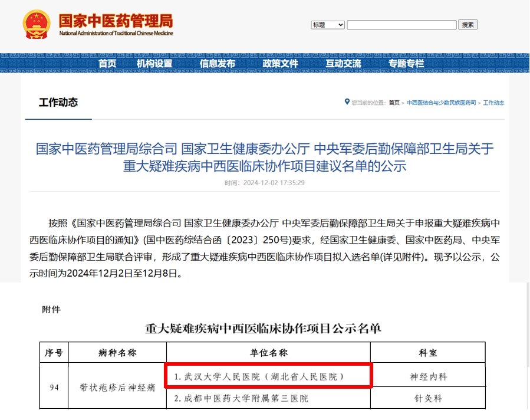This screenshot has height=420, width=530.
Task: Click the national emblem logo
Action: pos(37,24)
